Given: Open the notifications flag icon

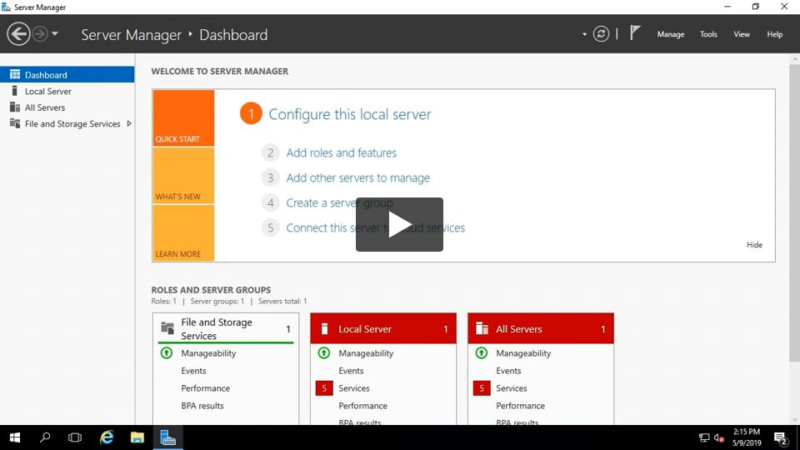Looking at the screenshot, I should (635, 34).
